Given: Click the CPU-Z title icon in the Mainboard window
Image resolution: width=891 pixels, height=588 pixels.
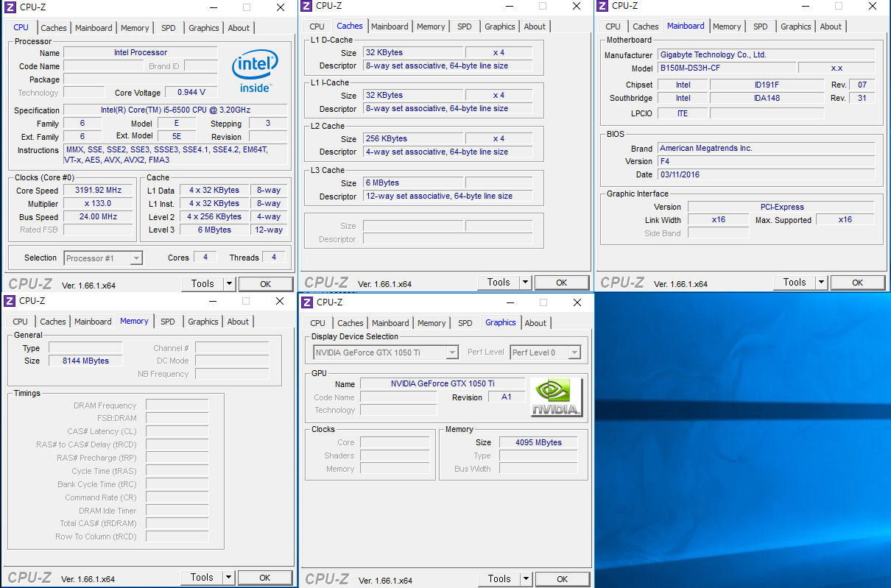Looking at the screenshot, I should [x=602, y=6].
